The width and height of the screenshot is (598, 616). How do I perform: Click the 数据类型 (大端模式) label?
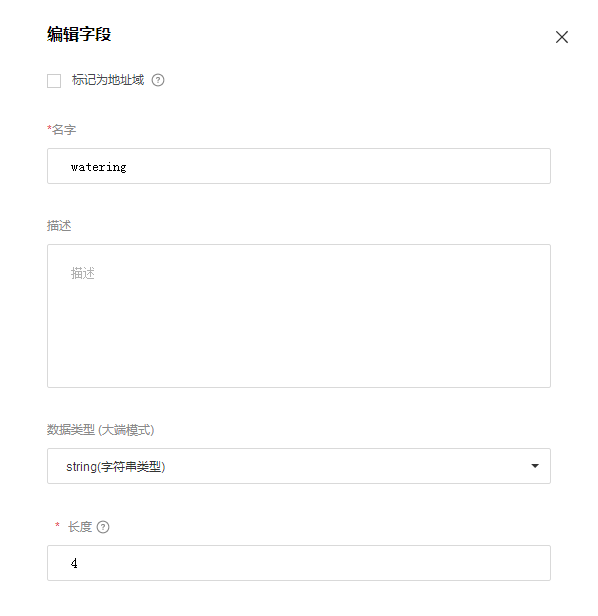pos(101,430)
